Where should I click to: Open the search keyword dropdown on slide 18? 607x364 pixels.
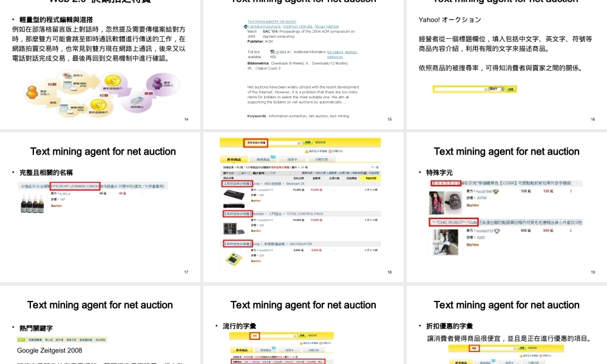pyautogui.click(x=299, y=141)
